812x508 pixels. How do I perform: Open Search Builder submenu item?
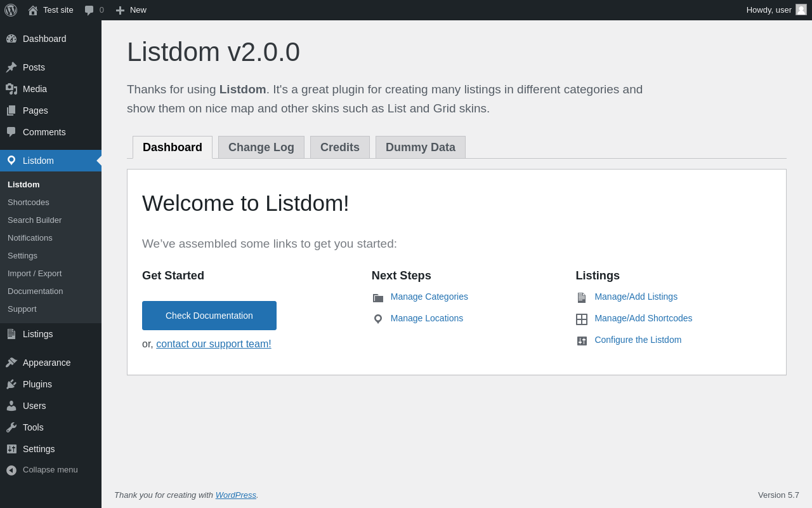tap(35, 220)
